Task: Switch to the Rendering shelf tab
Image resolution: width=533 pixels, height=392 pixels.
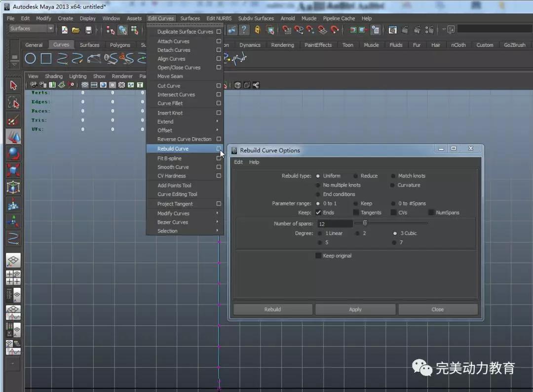Action: click(x=282, y=45)
